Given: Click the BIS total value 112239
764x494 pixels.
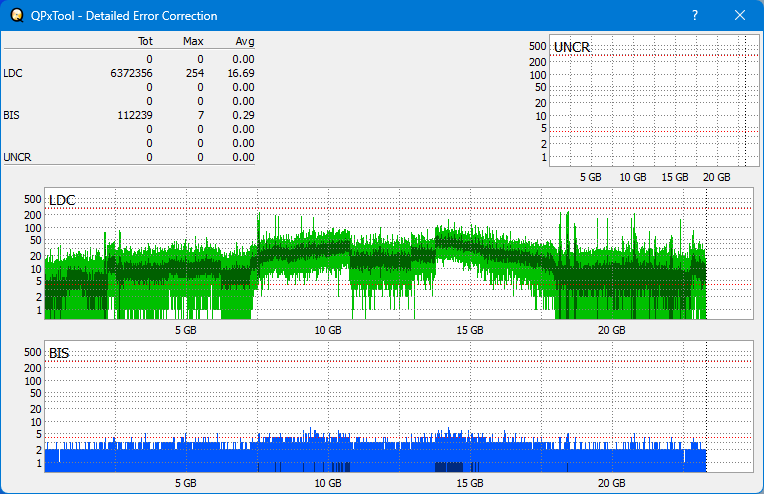Looking at the screenshot, I should [x=134, y=115].
